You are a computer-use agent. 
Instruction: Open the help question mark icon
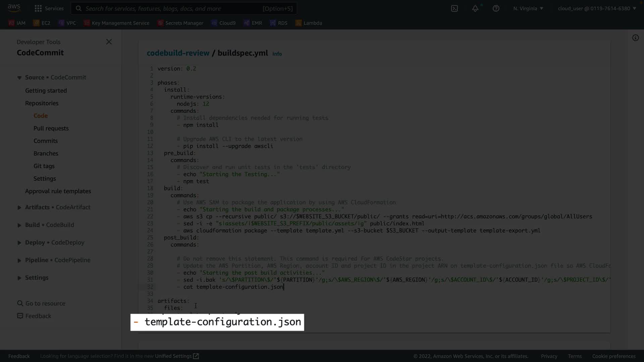(x=496, y=8)
